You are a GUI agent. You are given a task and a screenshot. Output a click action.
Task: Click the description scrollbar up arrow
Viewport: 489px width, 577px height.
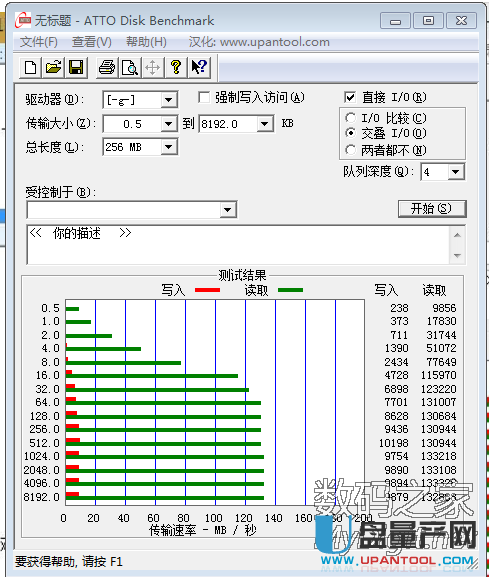[457, 235]
